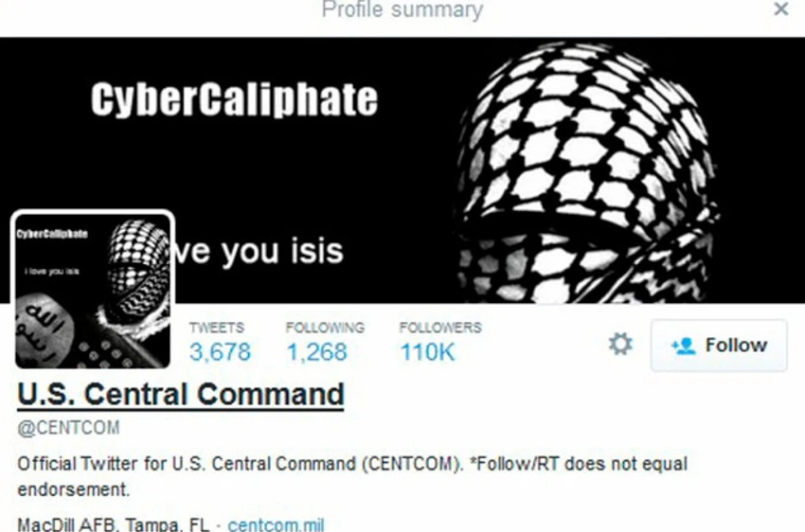Open the 1,268 following list

coord(316,352)
